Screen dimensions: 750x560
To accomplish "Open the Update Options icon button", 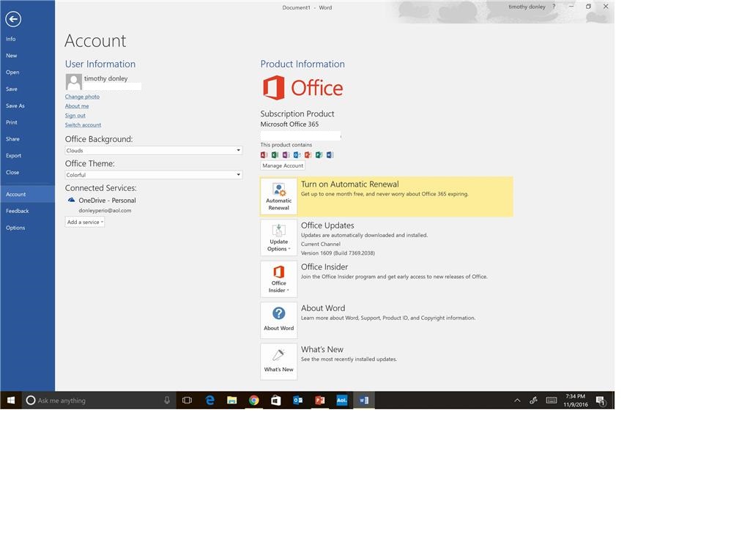I will (279, 238).
